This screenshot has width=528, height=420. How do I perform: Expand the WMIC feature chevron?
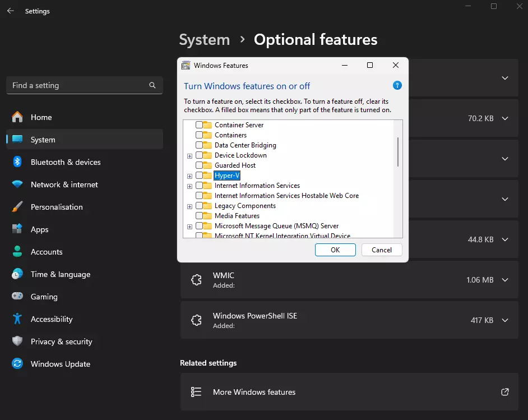[x=504, y=280]
